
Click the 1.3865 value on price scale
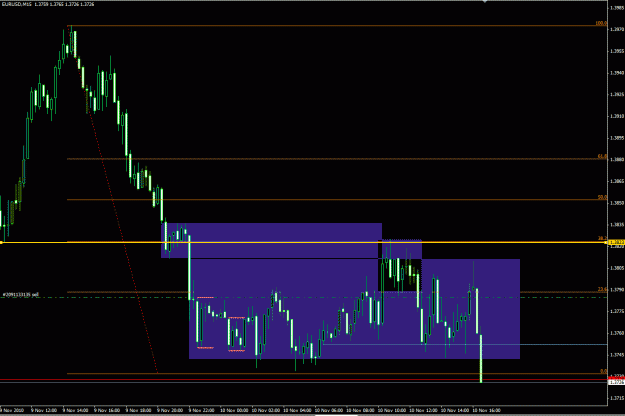tap(617, 181)
